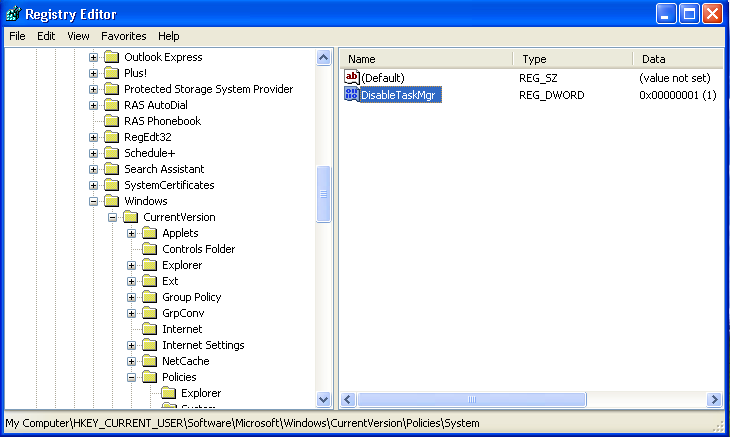Click the Schedule+ folder icon
The height and width of the screenshot is (437, 730).
point(111,153)
